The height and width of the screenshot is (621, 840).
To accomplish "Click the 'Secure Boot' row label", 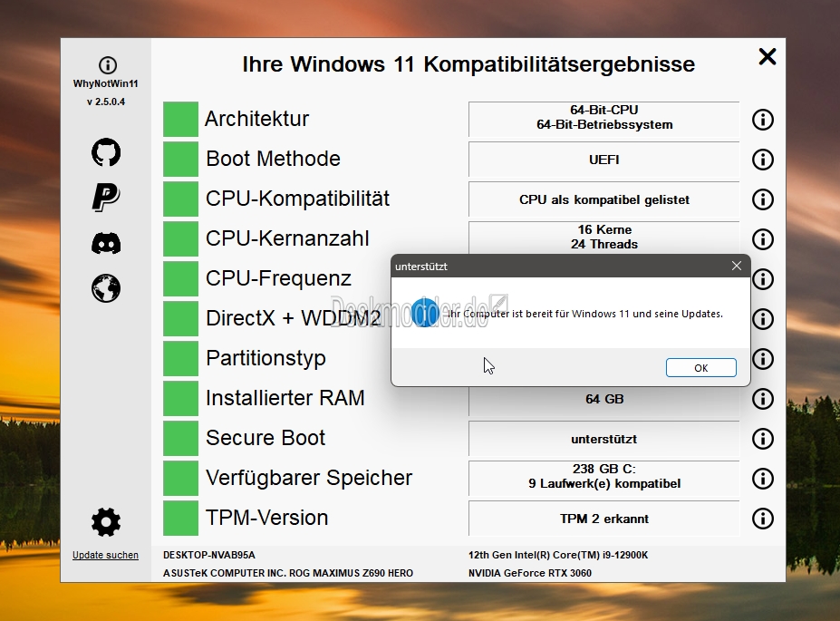I will pos(266,438).
